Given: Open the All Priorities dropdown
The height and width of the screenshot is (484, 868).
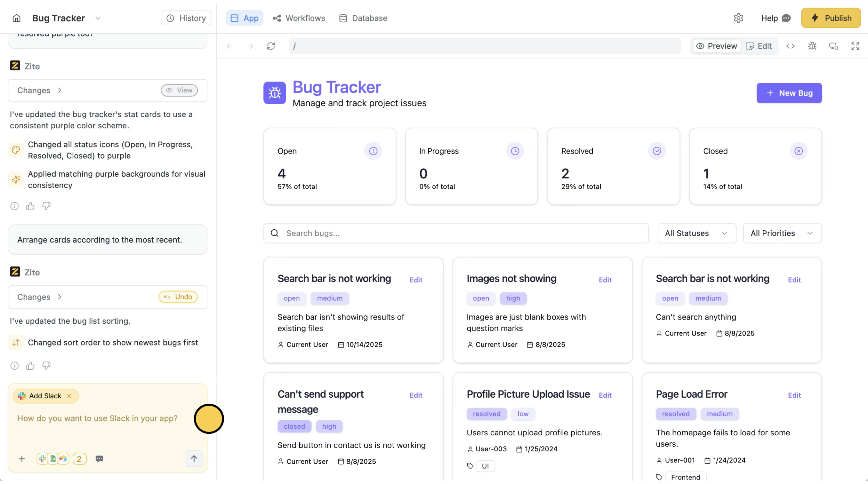Looking at the screenshot, I should pos(782,234).
